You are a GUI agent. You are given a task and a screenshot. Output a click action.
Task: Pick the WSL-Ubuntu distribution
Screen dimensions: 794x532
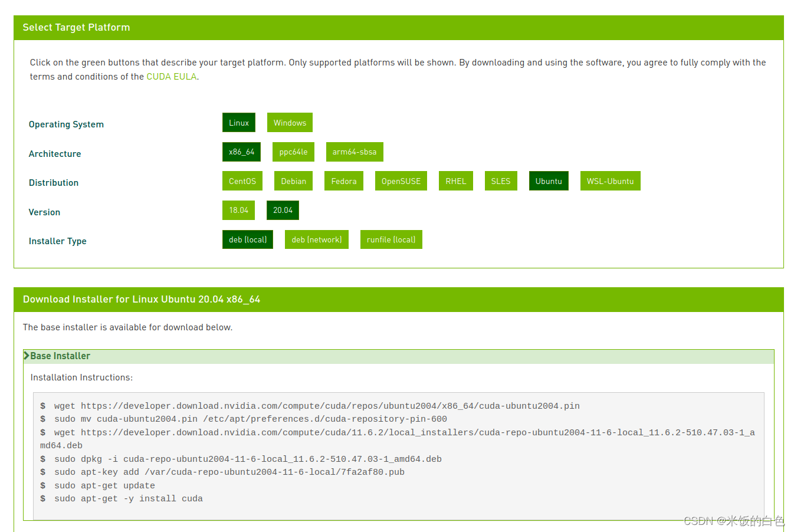pyautogui.click(x=611, y=181)
